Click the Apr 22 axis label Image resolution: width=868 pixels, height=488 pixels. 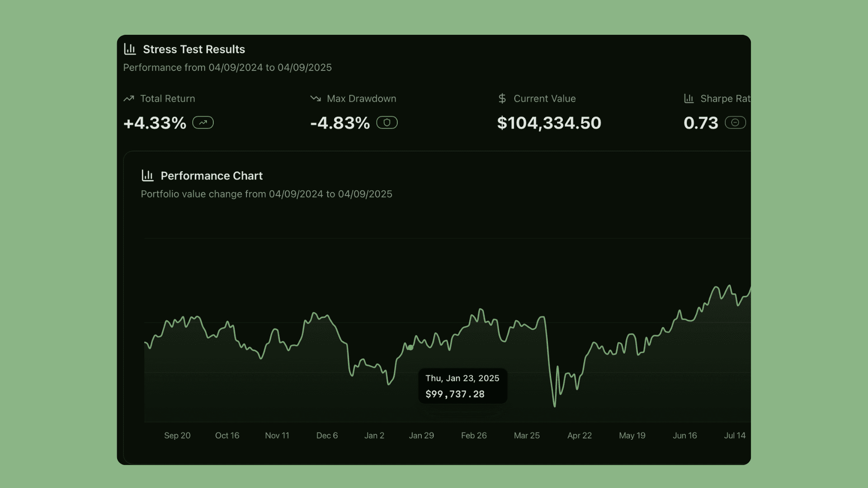click(x=580, y=436)
